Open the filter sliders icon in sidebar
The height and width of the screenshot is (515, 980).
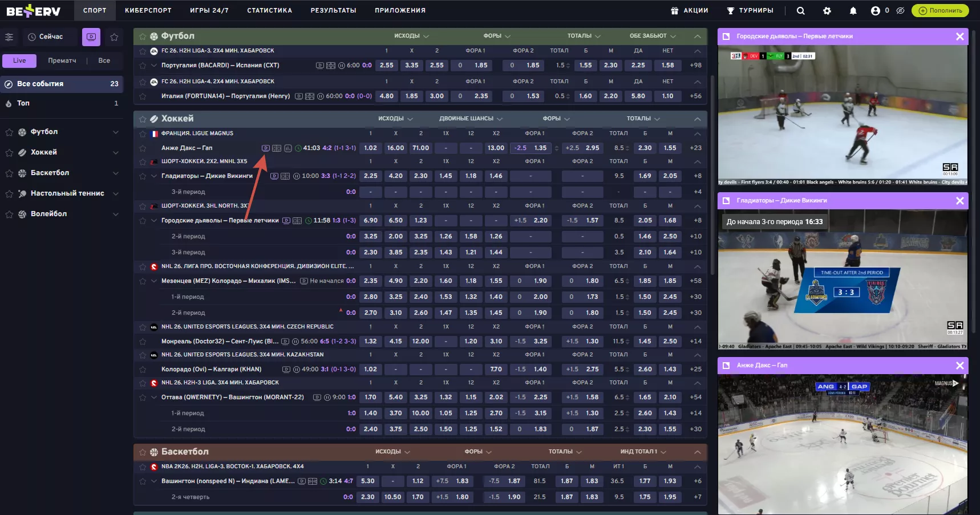click(9, 37)
